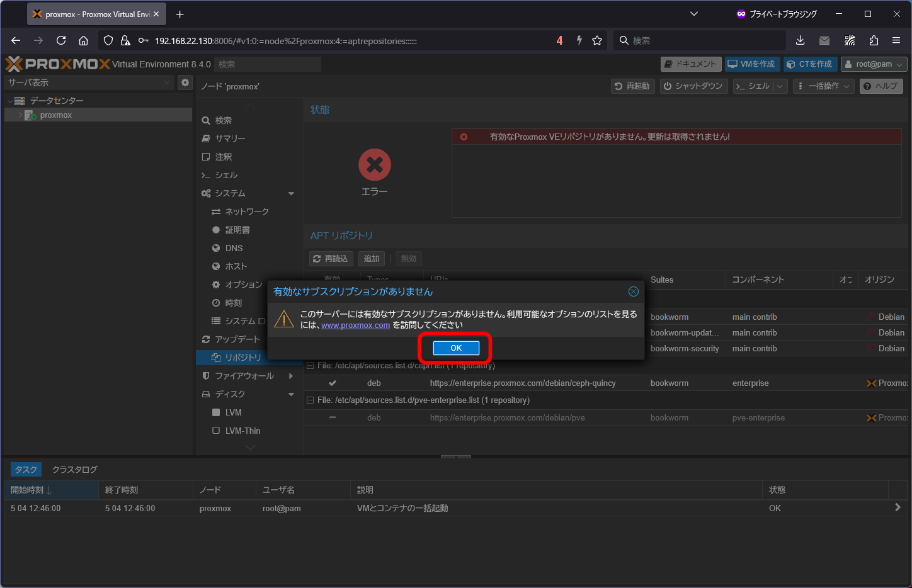This screenshot has height=588, width=912.
Task: Open DNS menu item
Action: (249, 248)
